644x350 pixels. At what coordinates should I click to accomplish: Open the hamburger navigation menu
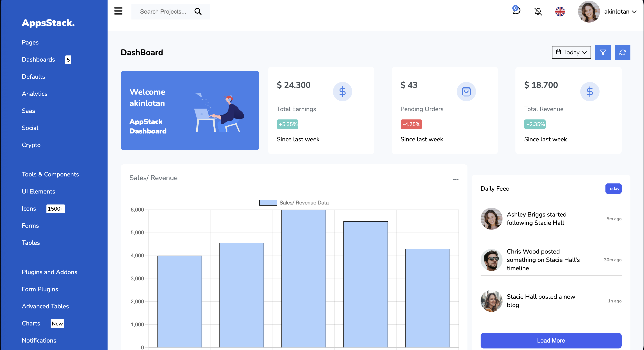[118, 11]
